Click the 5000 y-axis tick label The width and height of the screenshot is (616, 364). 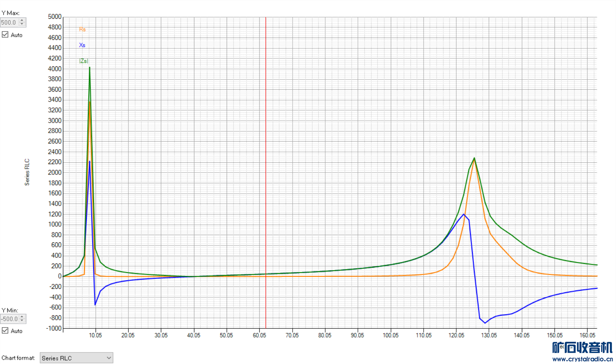click(x=55, y=17)
